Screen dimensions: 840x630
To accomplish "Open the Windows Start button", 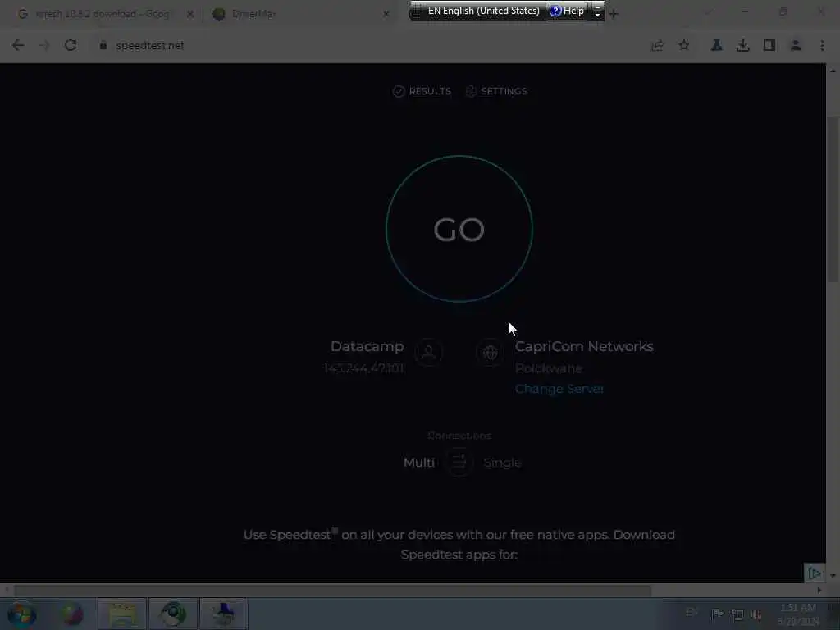I will click(22, 614).
